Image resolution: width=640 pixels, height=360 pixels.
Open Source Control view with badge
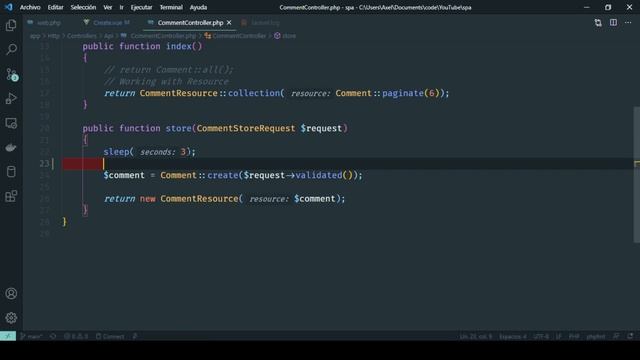click(x=11, y=74)
